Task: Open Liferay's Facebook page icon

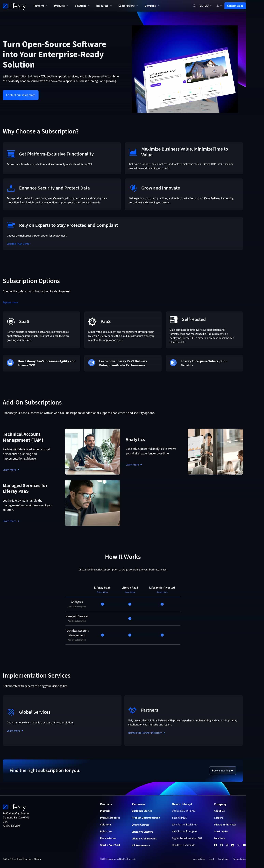Action: click(216, 845)
